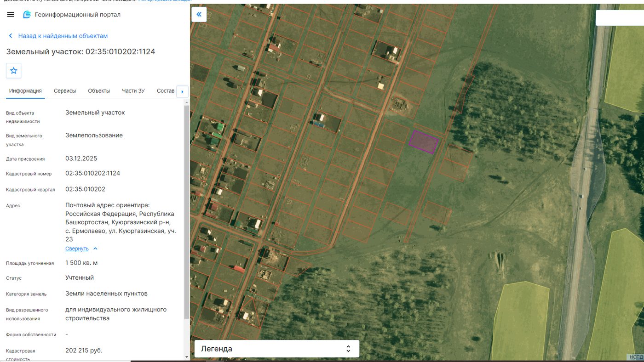Switch to the Объекты tab
This screenshot has height=362, width=644.
tap(99, 91)
